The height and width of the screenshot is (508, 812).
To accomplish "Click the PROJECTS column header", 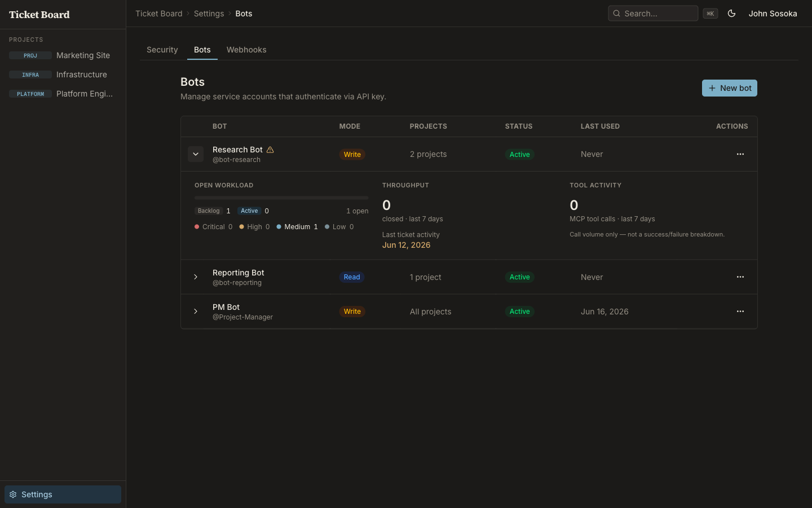I will 429,126.
